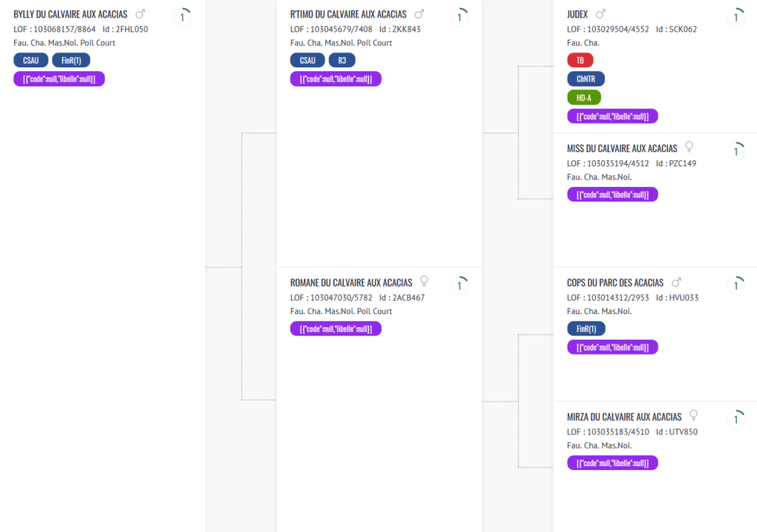757x532 pixels.
Task: Open MISS DU CALVAIRE AUX ACACIAS dog name
Action: 622,149
